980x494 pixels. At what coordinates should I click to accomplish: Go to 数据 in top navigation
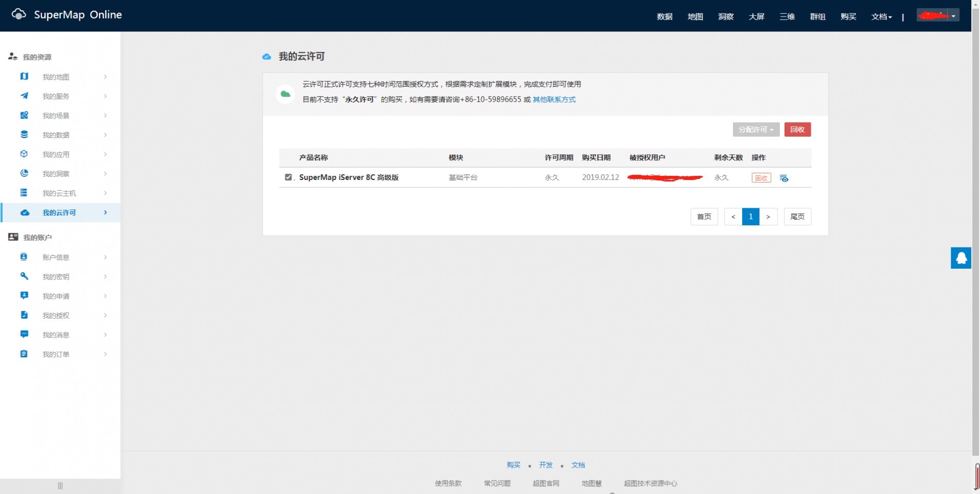pyautogui.click(x=665, y=17)
